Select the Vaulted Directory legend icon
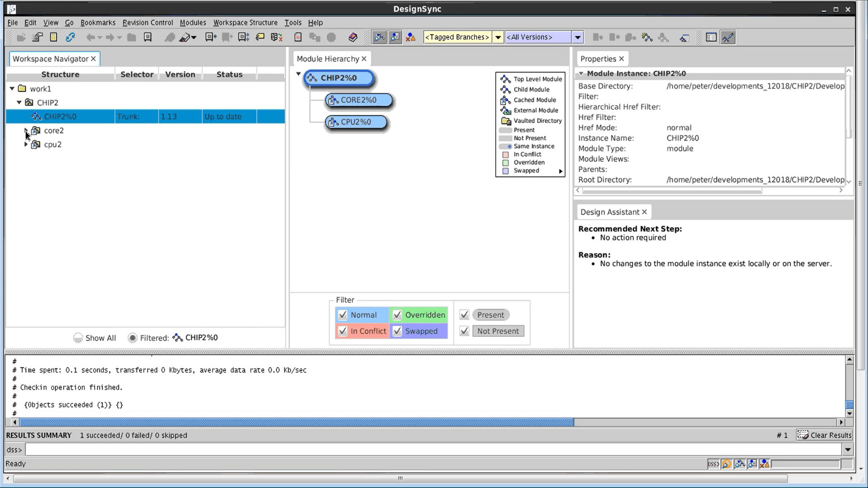This screenshot has width=868, height=488. pyautogui.click(x=506, y=120)
